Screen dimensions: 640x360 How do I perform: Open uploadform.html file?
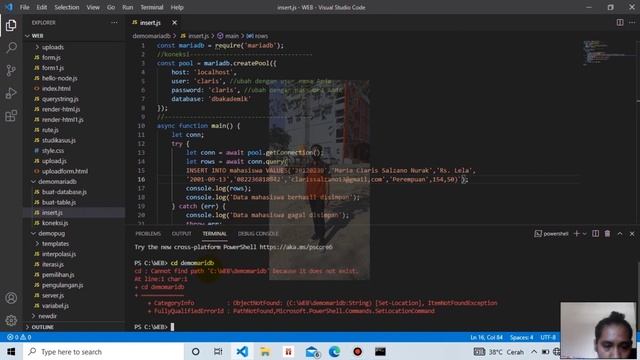pyautogui.click(x=64, y=171)
